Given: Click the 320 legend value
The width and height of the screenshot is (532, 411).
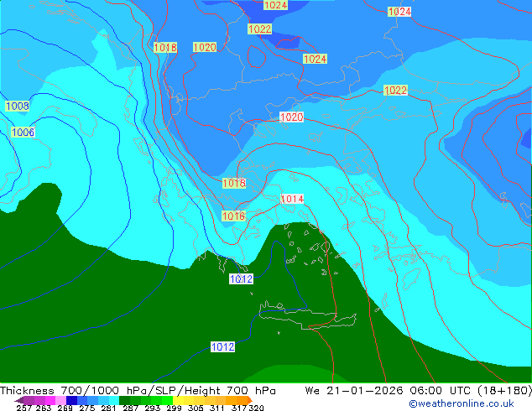Looking at the screenshot, I should (x=256, y=408).
